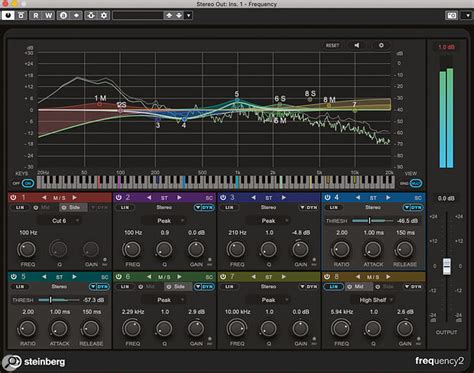Viewport: 474px width, 373px height.
Task: Toggle band 7 DYN dynamic button
Action: [x=309, y=287]
